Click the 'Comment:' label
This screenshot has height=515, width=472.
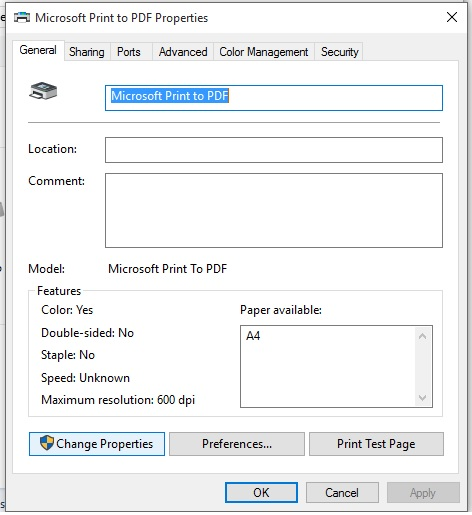57,181
